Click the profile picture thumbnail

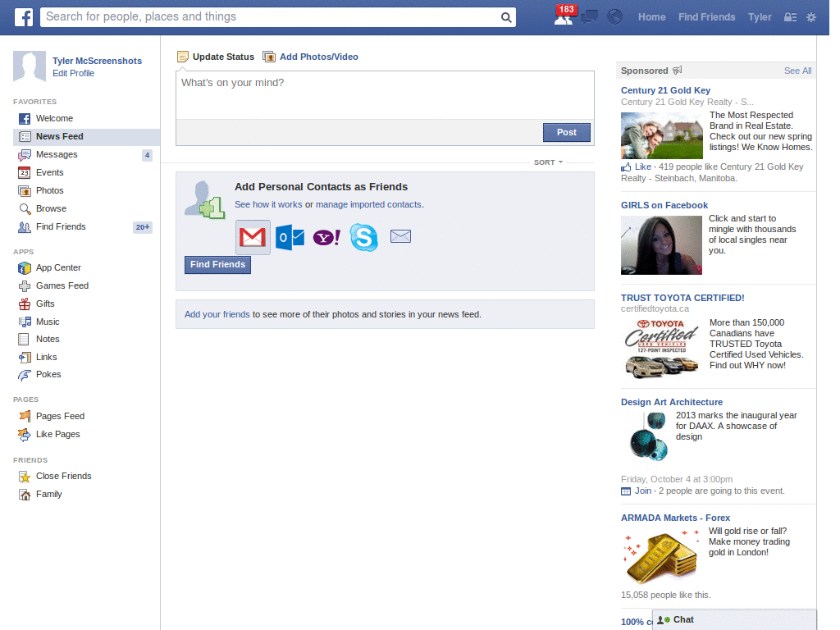(30, 67)
